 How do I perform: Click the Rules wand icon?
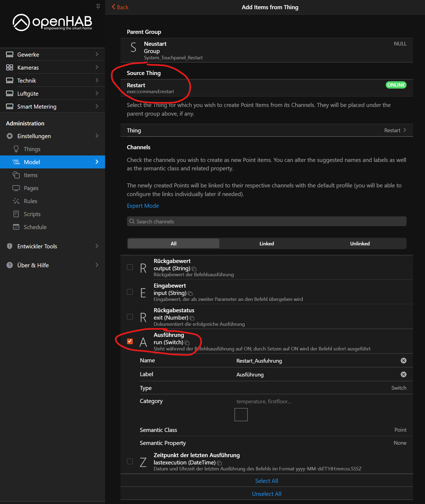[x=16, y=201]
